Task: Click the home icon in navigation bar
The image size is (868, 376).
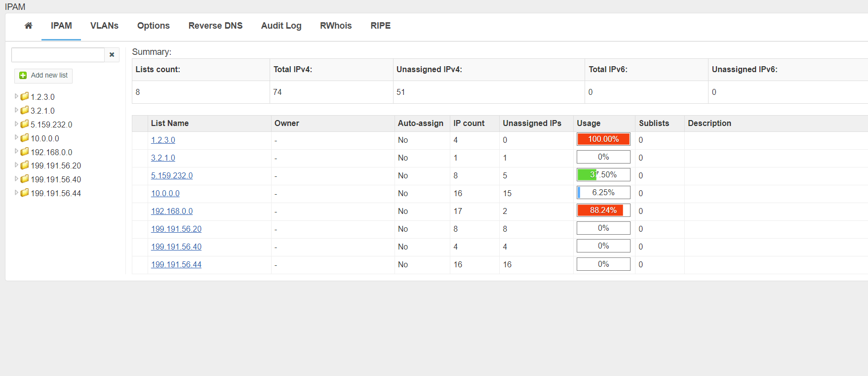Action: [29, 26]
